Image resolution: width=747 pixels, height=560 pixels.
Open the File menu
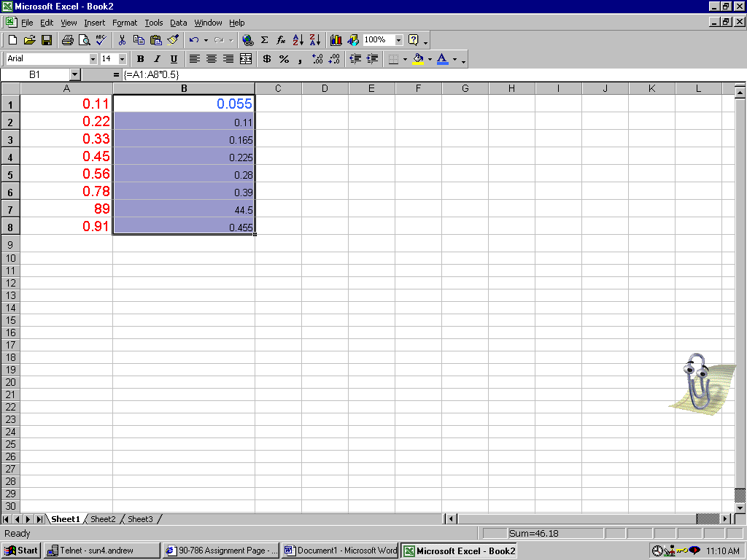tap(27, 23)
